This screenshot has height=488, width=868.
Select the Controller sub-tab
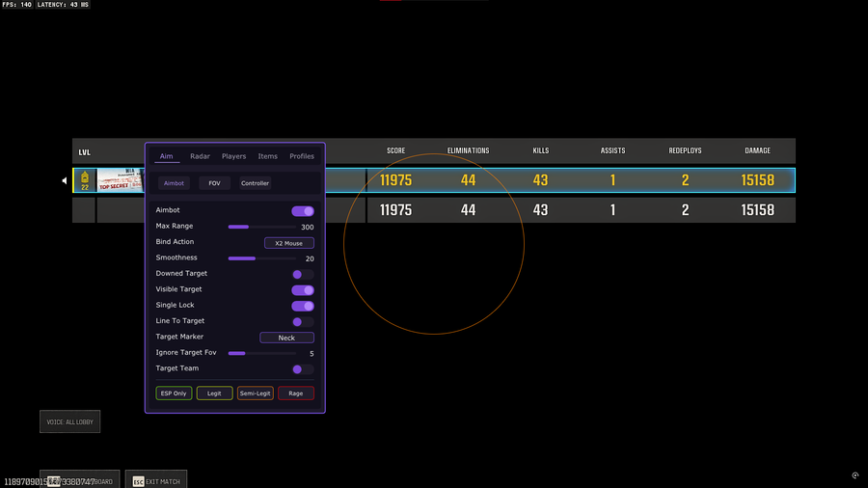point(256,183)
